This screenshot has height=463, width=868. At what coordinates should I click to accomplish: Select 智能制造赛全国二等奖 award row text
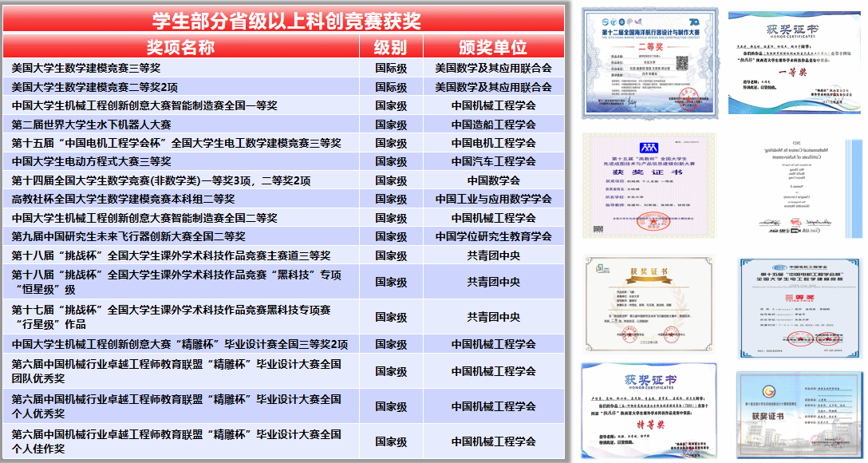pos(144,218)
